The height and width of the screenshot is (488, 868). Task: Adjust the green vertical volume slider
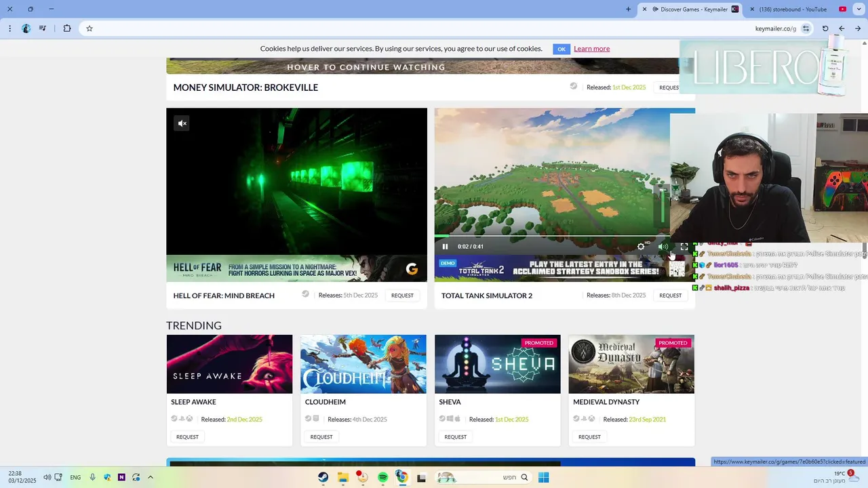pos(663,207)
